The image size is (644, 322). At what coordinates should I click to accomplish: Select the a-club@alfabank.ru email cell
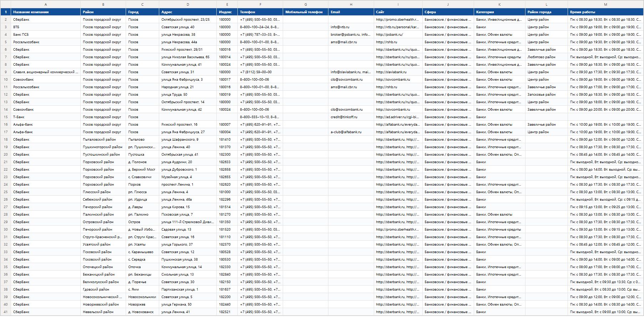tap(351, 132)
